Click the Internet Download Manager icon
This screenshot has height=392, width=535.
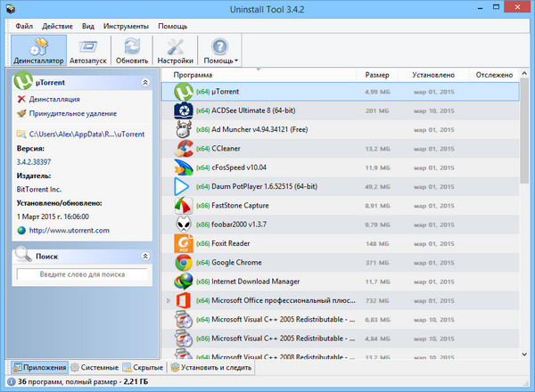coord(184,282)
